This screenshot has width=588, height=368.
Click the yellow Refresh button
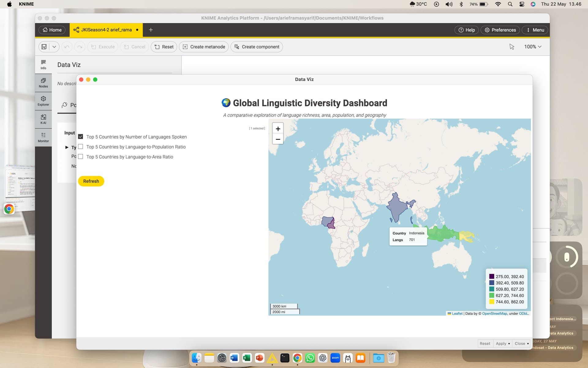click(x=91, y=181)
